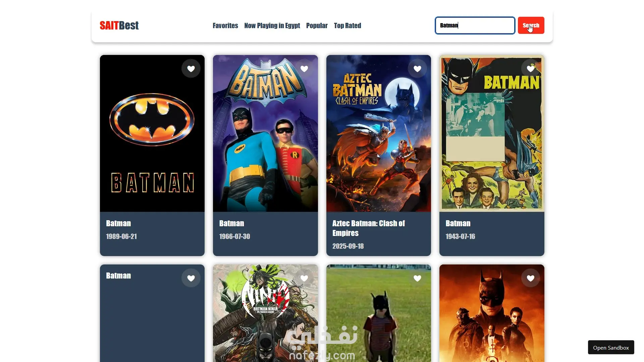Switch to Top Rated movies
Viewport: 644px width, 362px height.
347,25
